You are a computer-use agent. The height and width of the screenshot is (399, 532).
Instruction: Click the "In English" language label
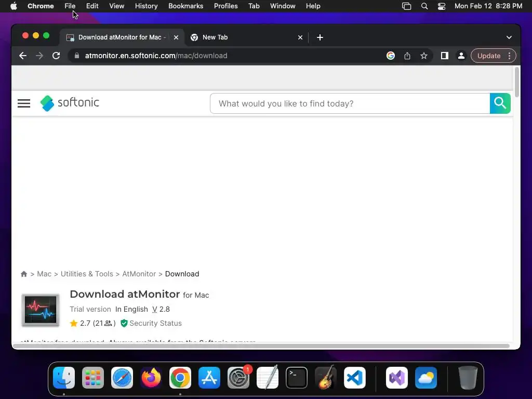point(131,309)
